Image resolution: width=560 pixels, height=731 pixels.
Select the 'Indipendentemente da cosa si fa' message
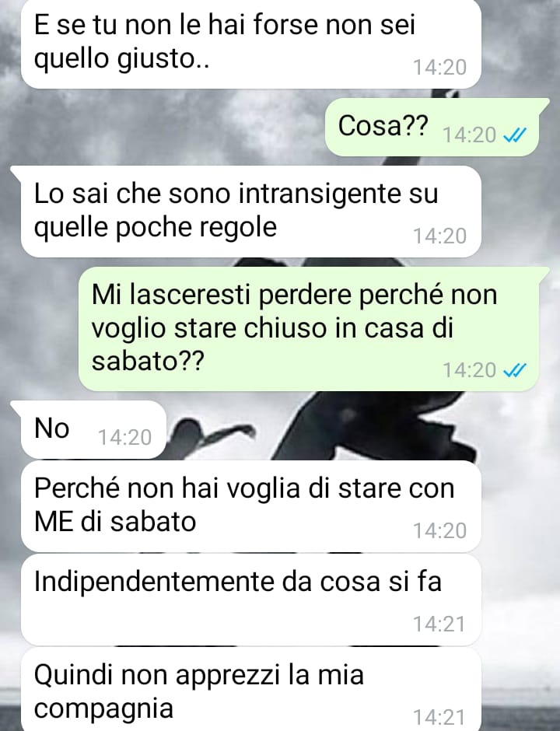(x=251, y=600)
